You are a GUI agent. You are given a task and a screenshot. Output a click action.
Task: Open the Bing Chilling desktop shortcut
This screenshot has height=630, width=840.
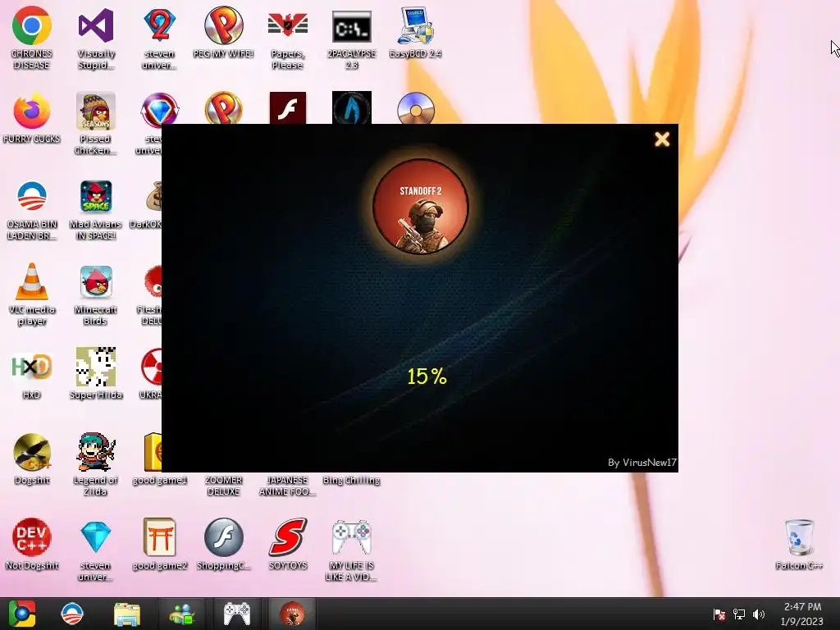click(351, 480)
